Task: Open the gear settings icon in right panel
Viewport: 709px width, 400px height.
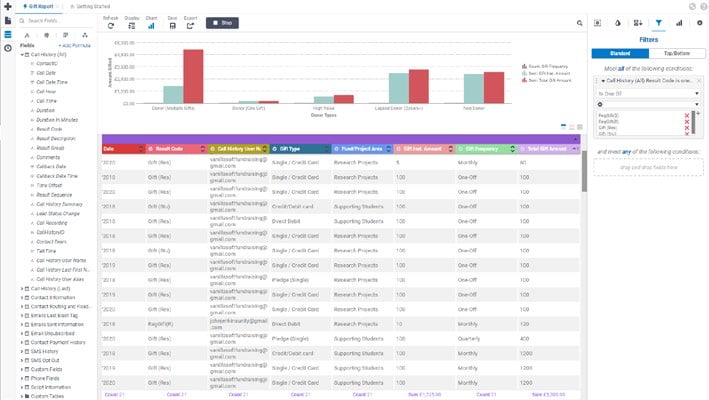Action: 700,23
